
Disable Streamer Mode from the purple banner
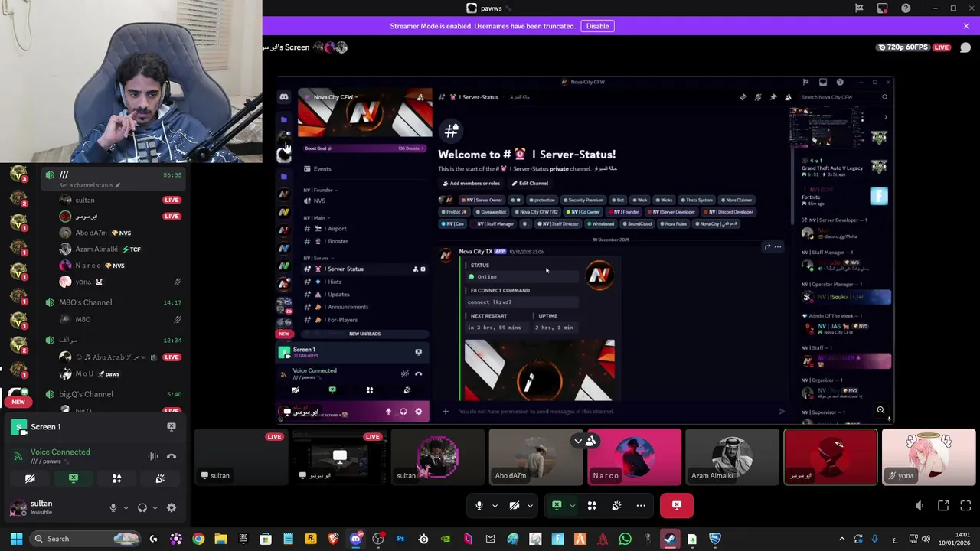pyautogui.click(x=597, y=26)
